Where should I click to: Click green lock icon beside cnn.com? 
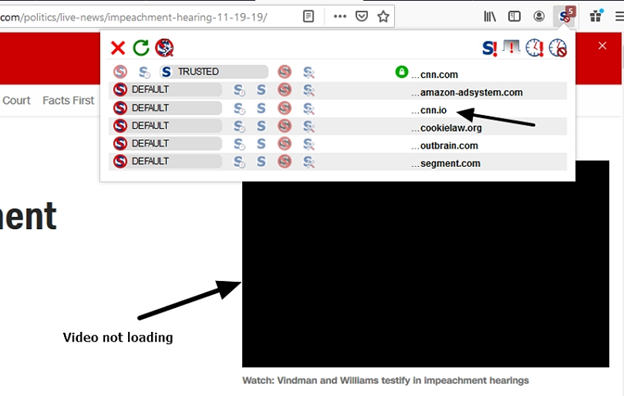(402, 72)
